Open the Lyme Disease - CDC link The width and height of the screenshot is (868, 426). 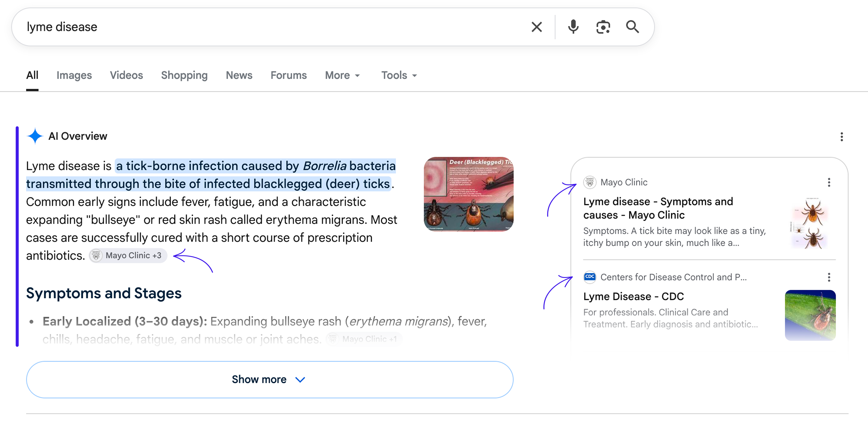coord(633,296)
